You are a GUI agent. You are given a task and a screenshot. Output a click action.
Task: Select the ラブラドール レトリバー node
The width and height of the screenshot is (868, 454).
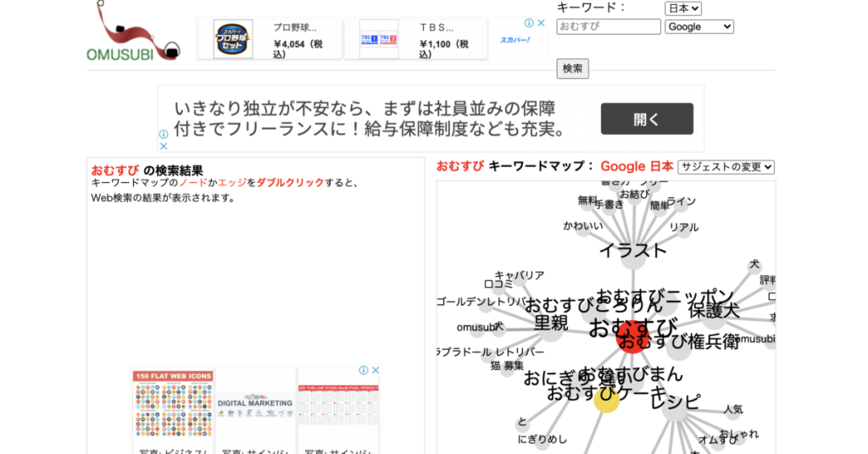point(491,352)
